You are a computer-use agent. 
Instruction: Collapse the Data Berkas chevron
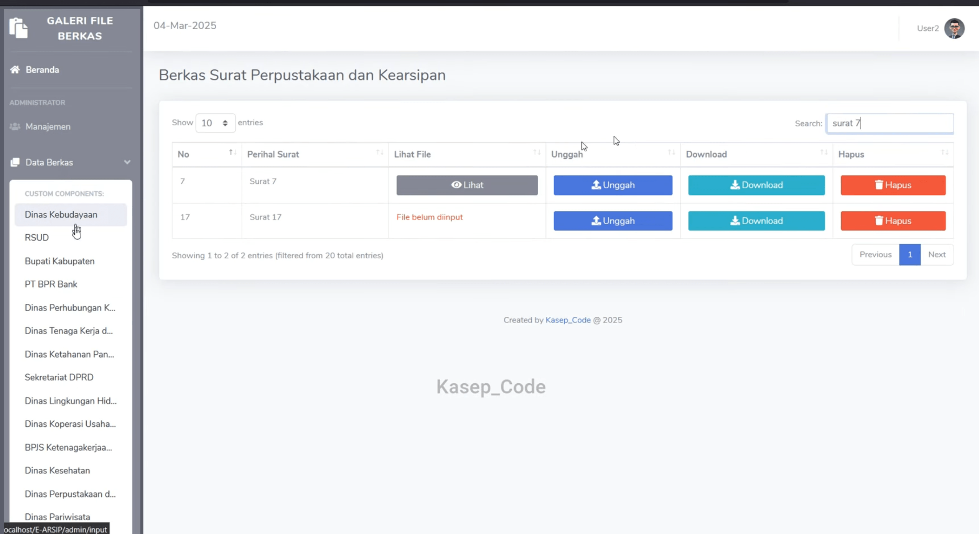pyautogui.click(x=127, y=162)
